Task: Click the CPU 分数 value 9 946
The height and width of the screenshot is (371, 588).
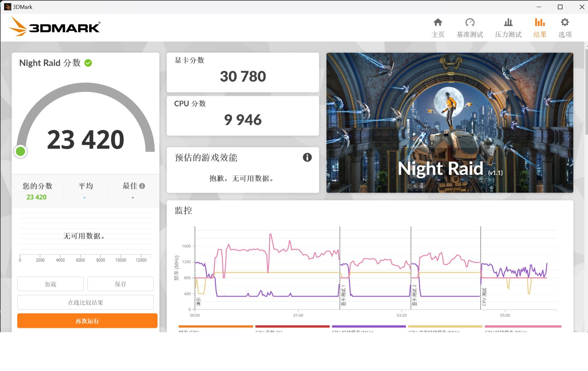Action: click(x=243, y=120)
